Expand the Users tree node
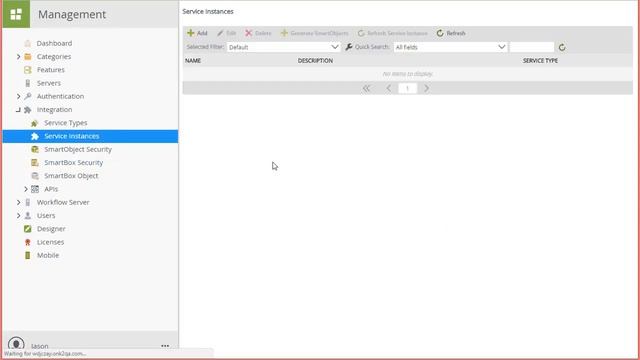Image resolution: width=640 pixels, height=360 pixels. (x=18, y=216)
